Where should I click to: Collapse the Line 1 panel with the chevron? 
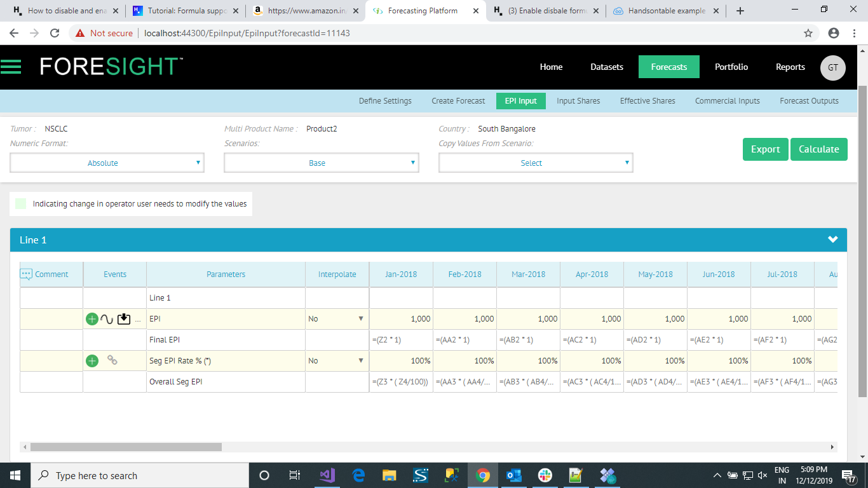(x=832, y=240)
